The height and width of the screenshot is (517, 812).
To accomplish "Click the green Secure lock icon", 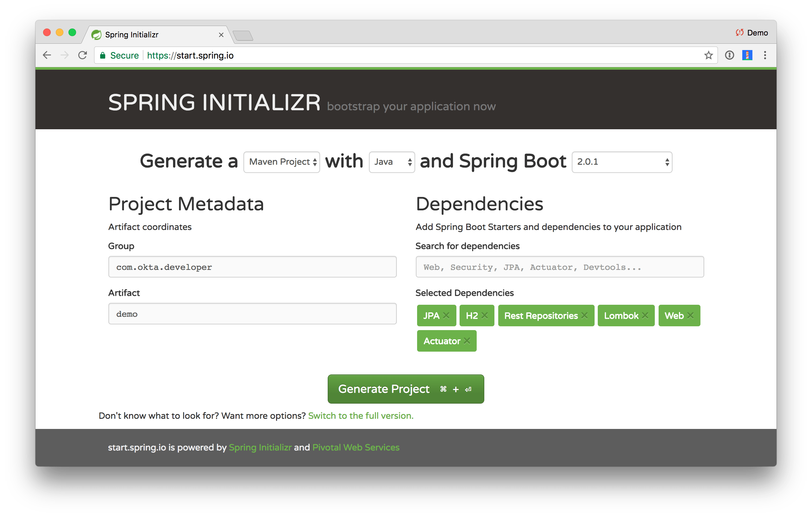I will click(x=103, y=56).
